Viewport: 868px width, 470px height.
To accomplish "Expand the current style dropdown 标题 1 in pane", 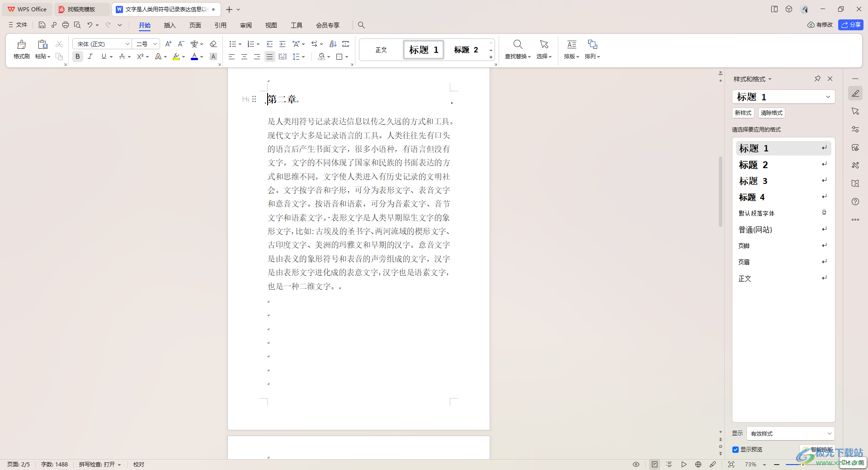I will (x=828, y=97).
